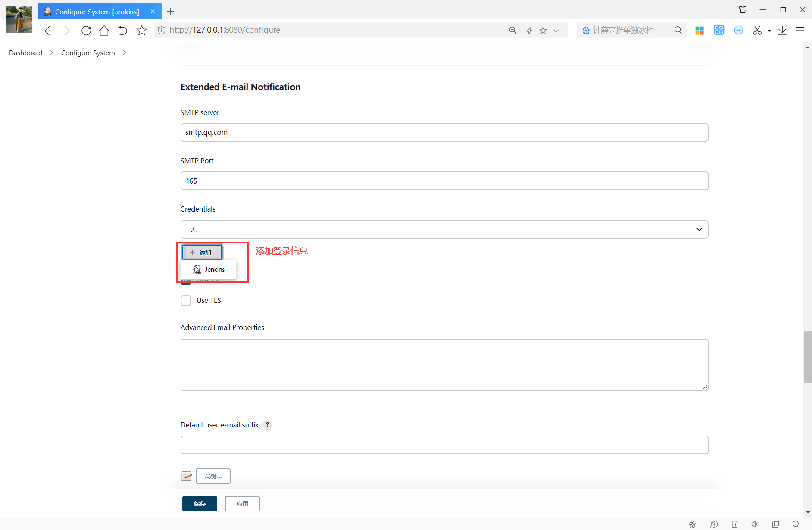Select the scissors screenshot tool

(x=757, y=30)
